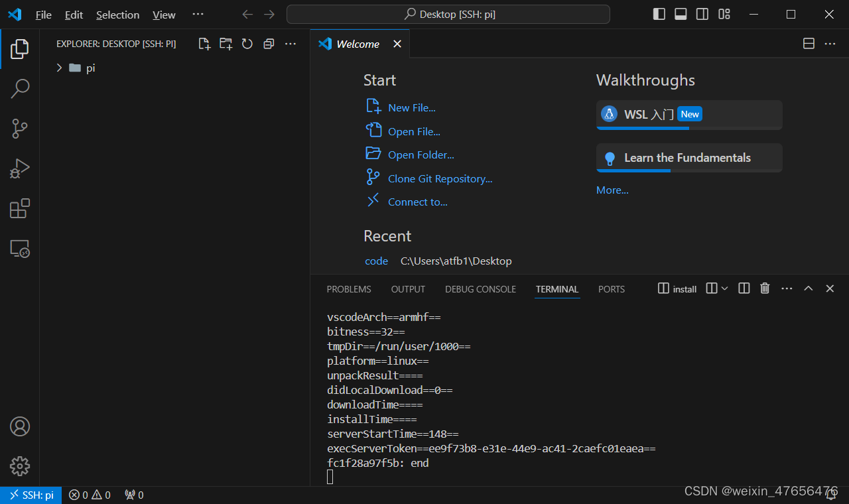Viewport: 849px width, 504px height.
Task: Open terminal panel more actions ellipsis
Action: click(x=787, y=288)
